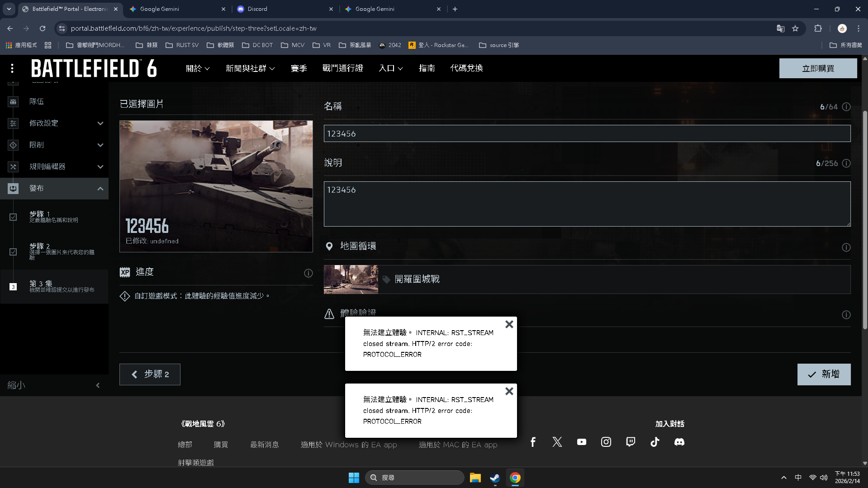Click the Google Translate icon in address bar

(x=781, y=28)
